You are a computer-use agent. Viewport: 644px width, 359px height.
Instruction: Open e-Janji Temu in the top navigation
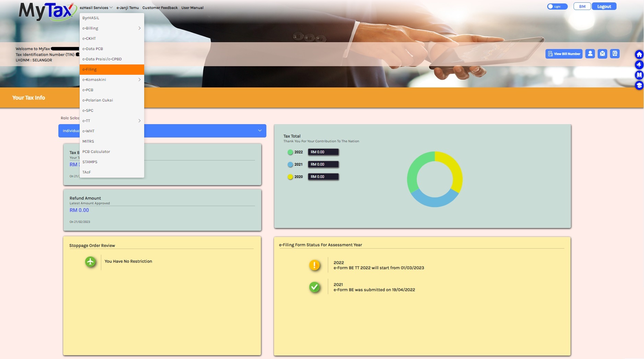coord(128,8)
